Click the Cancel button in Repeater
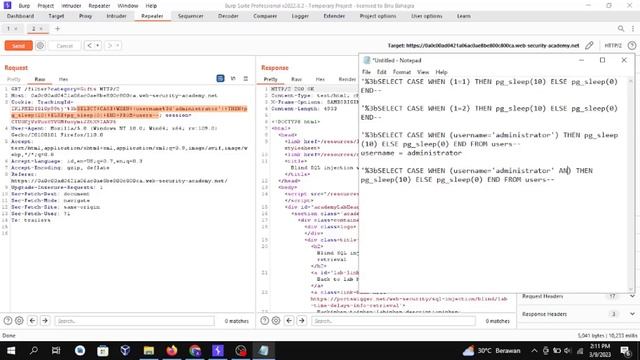The image size is (640, 360). [x=64, y=46]
